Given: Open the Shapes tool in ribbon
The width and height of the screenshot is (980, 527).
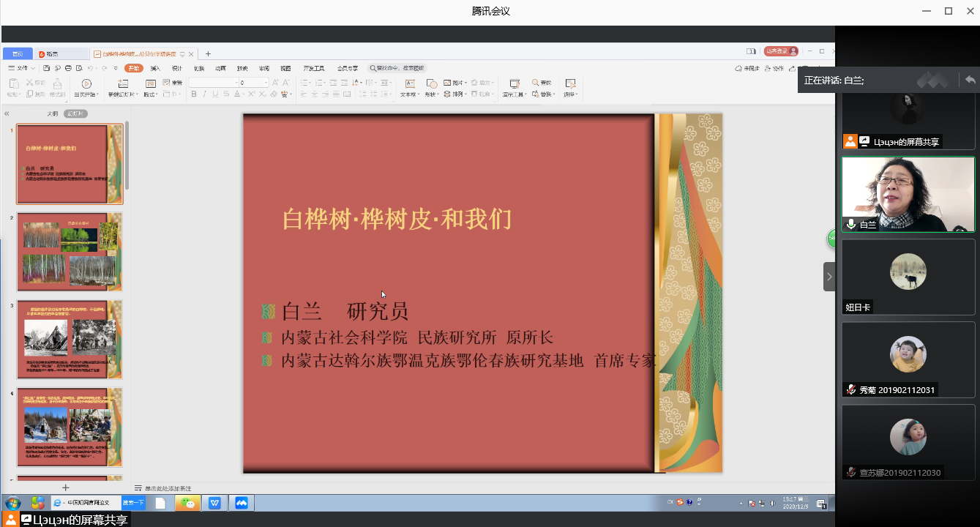Looking at the screenshot, I should (x=431, y=84).
